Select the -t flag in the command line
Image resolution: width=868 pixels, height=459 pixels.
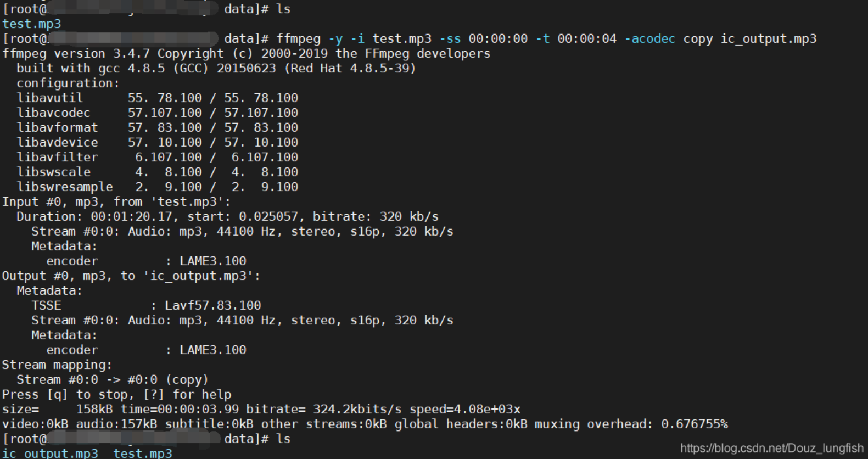tap(542, 39)
